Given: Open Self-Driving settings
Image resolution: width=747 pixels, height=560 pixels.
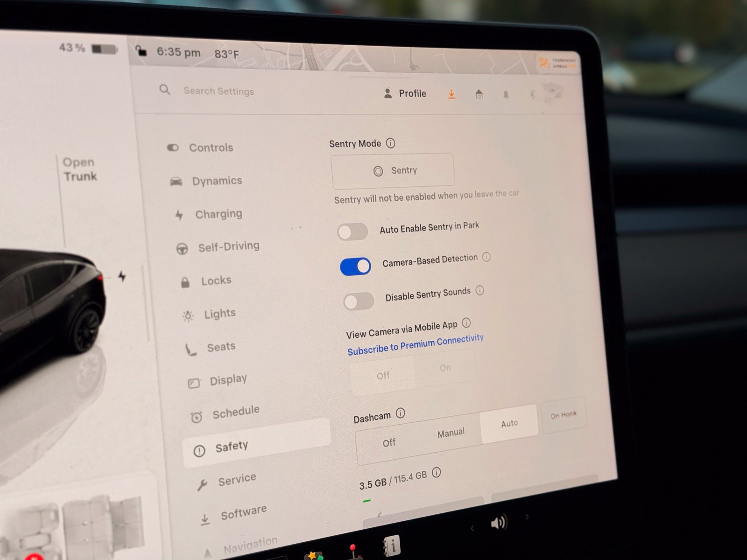Looking at the screenshot, I should [218, 247].
